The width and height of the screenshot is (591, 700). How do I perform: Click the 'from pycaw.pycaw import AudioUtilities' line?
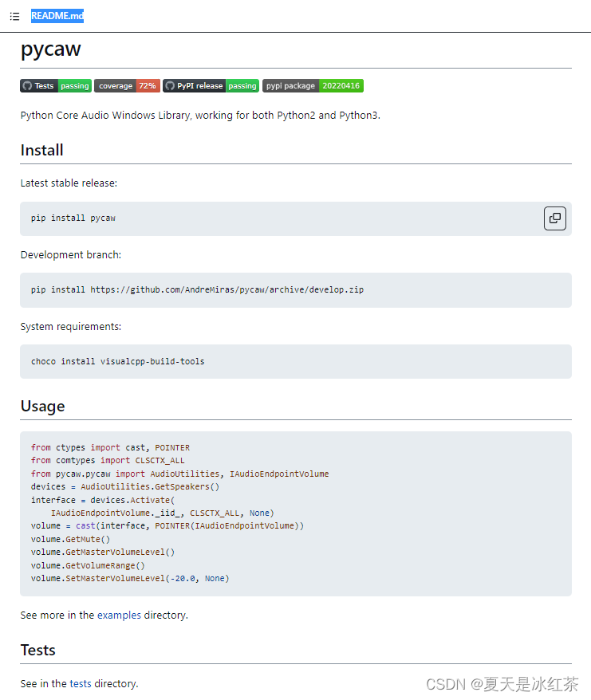[x=180, y=474]
